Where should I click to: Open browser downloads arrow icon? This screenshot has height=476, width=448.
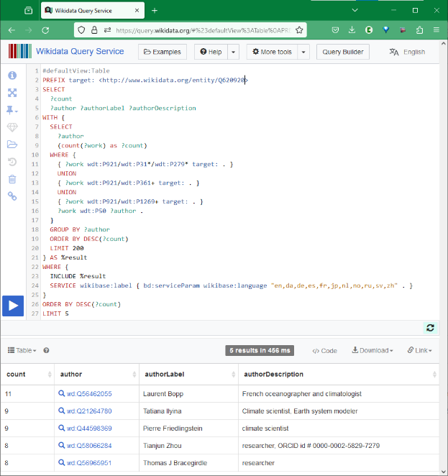[352, 30]
